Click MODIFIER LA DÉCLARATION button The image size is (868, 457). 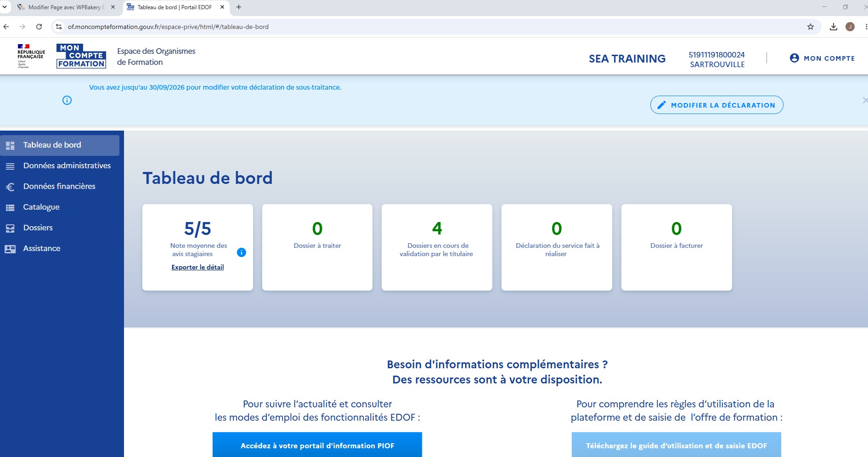[717, 105]
